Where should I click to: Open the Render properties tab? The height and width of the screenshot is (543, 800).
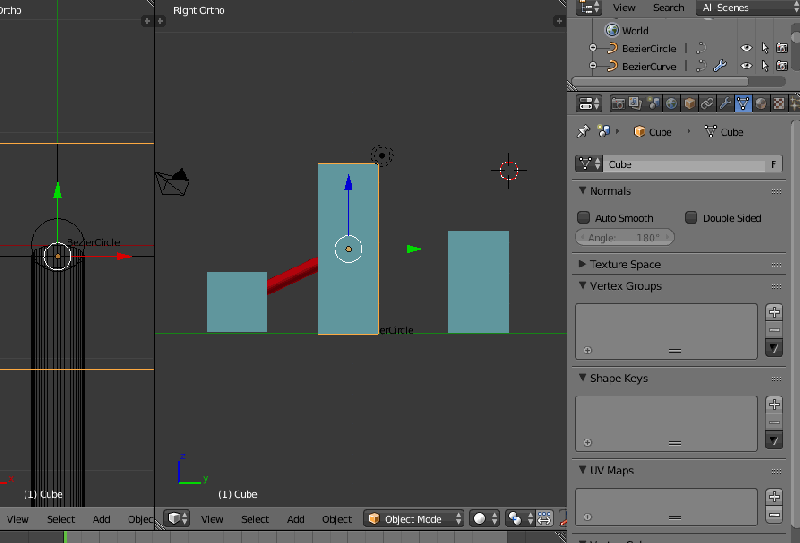[x=618, y=104]
